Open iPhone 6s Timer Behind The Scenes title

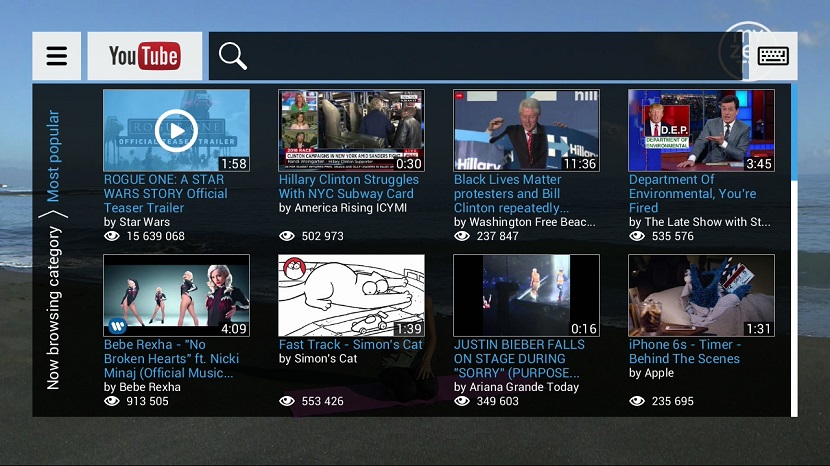(x=684, y=351)
